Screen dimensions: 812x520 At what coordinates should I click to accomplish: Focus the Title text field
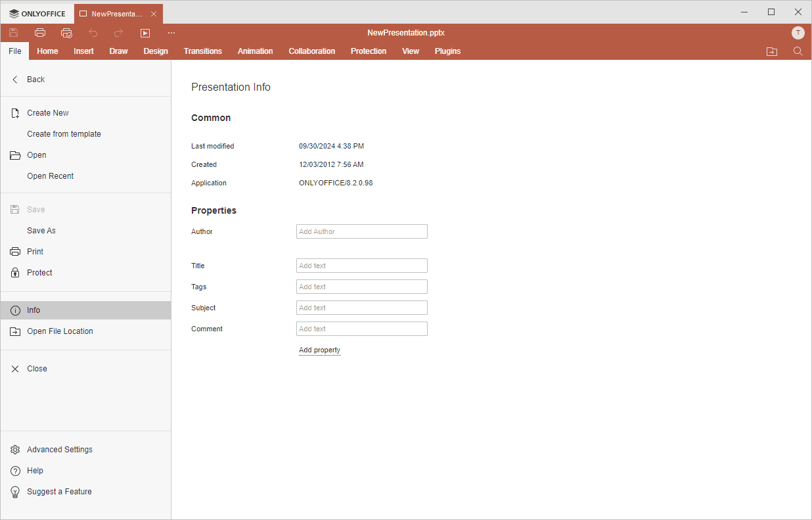point(361,266)
